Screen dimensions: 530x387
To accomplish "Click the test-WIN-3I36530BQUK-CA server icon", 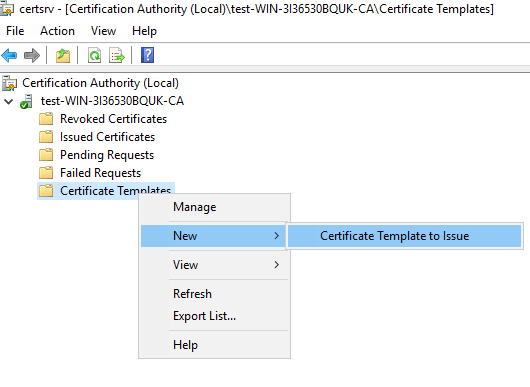I will click(x=26, y=101).
